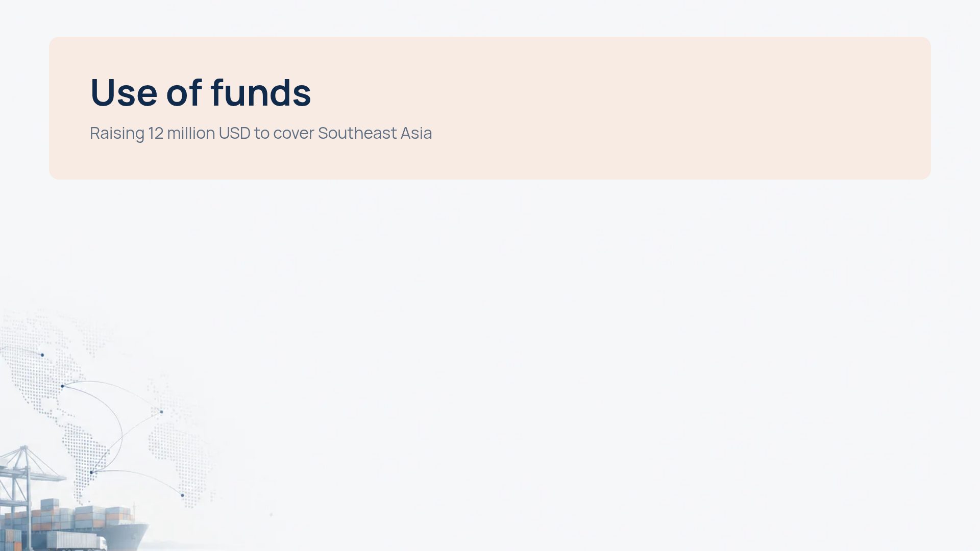Click the southern Africa route node dot

pos(182,495)
